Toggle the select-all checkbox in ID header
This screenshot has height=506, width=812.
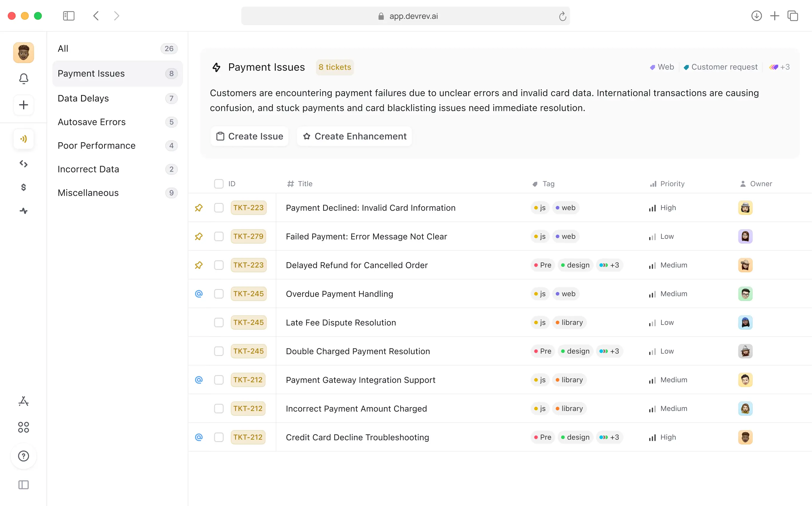[219, 184]
